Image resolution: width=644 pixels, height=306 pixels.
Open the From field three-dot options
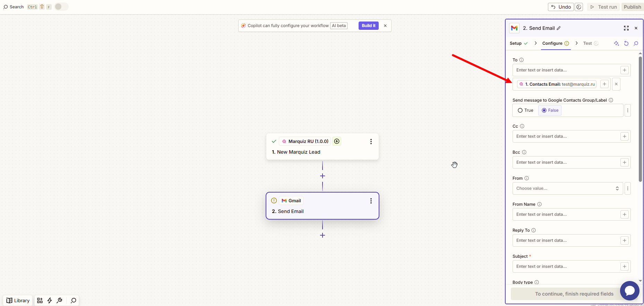(x=628, y=188)
